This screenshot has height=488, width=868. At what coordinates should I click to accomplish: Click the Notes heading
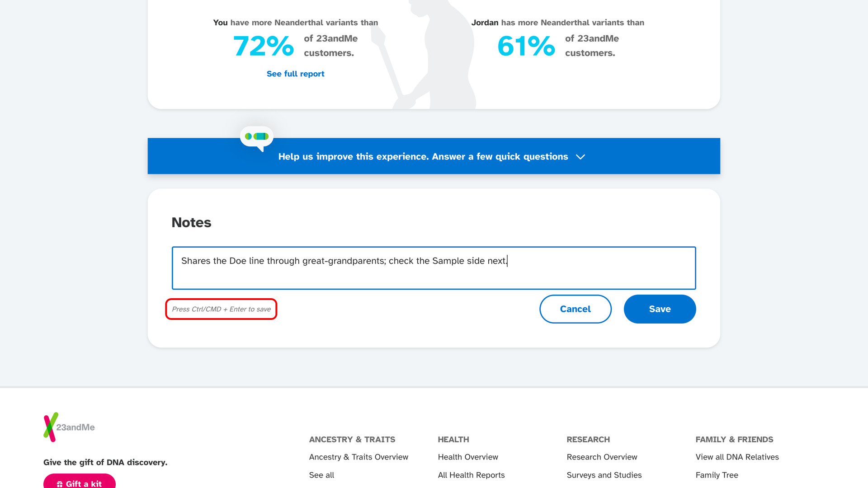click(x=191, y=222)
